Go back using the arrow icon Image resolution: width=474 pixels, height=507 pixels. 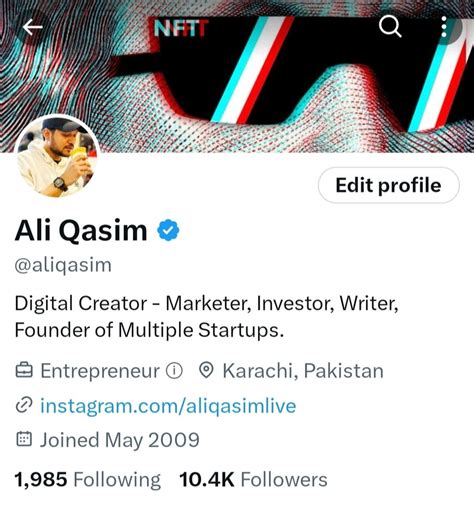(x=32, y=27)
